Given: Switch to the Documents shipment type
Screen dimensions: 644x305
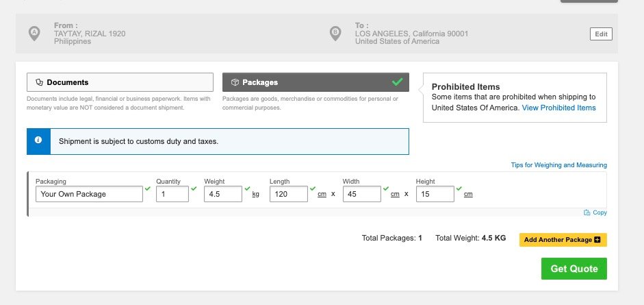Looking at the screenshot, I should pos(120,82).
